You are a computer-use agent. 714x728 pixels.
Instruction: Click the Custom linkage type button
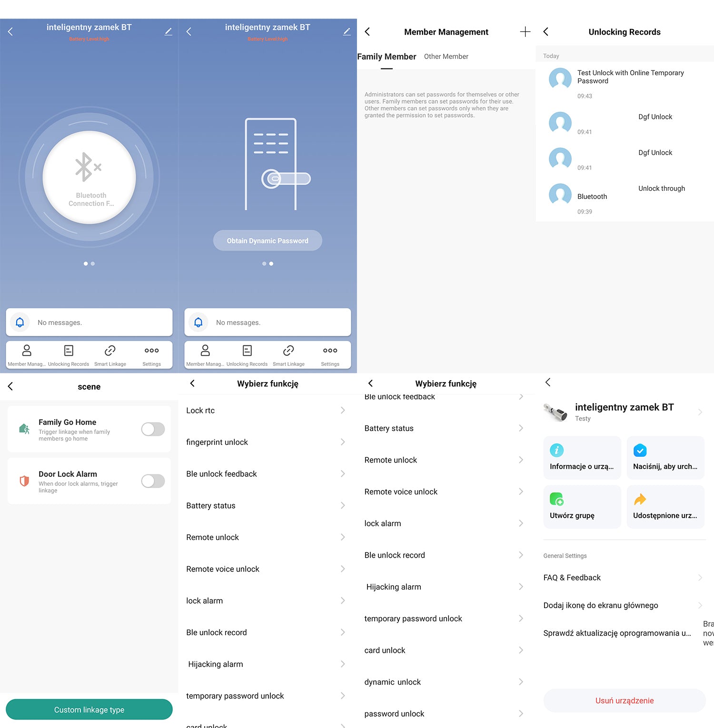[89, 709]
